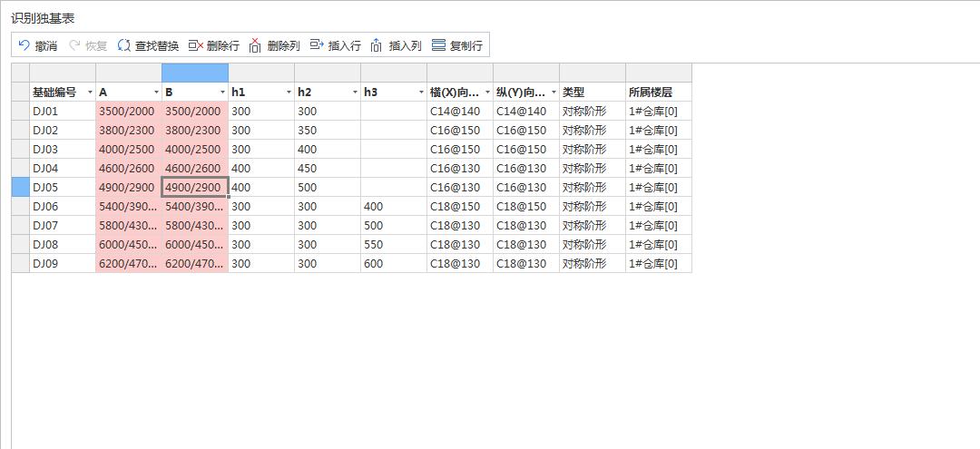Screen dimensions: 980x449
Task: Select cell DJ02
Action: [x=63, y=131]
